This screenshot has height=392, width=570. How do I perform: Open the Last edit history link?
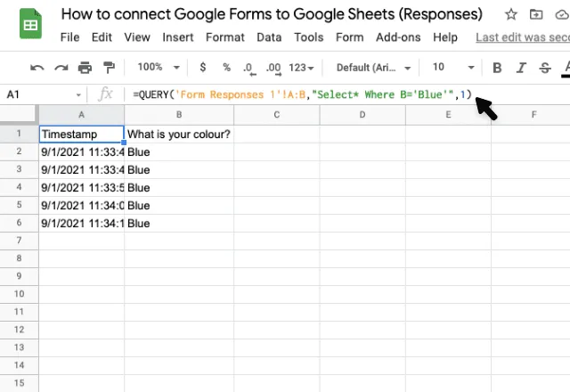coord(523,37)
